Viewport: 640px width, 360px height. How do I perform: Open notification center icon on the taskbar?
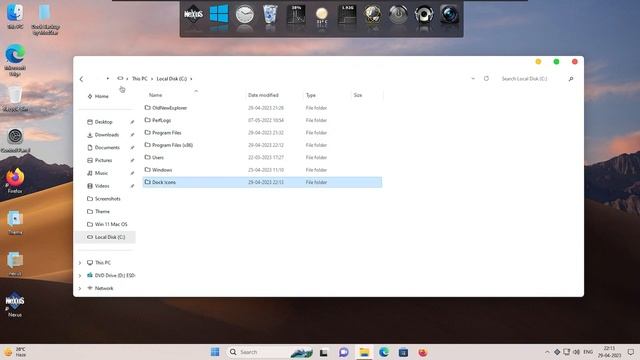coord(631,352)
